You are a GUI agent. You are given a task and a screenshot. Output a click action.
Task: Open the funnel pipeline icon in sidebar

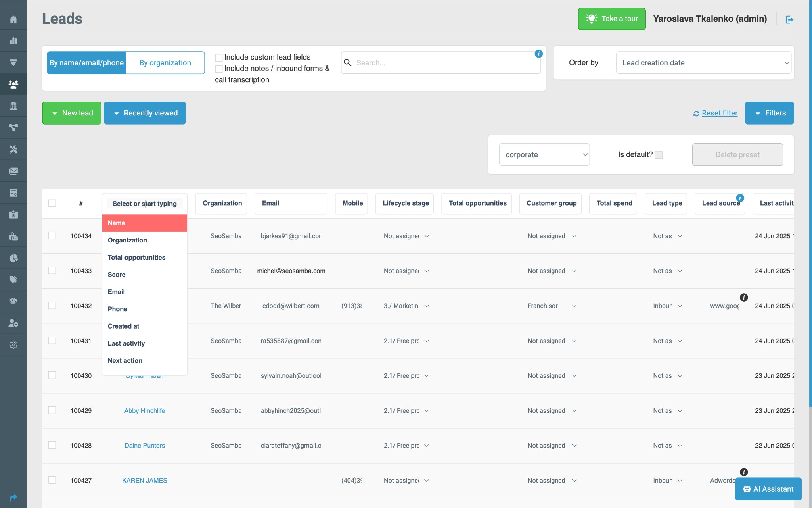(13, 62)
